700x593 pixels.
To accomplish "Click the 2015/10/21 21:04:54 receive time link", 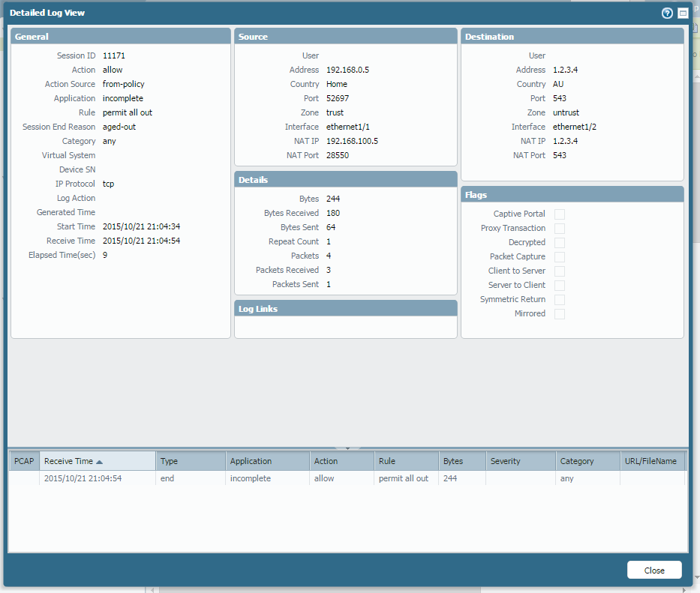I will [83, 478].
